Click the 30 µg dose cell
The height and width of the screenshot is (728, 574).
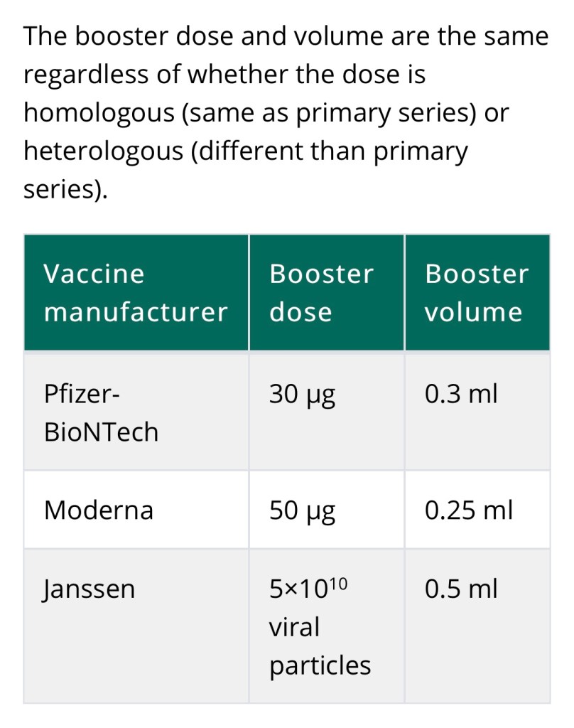pyautogui.click(x=302, y=394)
